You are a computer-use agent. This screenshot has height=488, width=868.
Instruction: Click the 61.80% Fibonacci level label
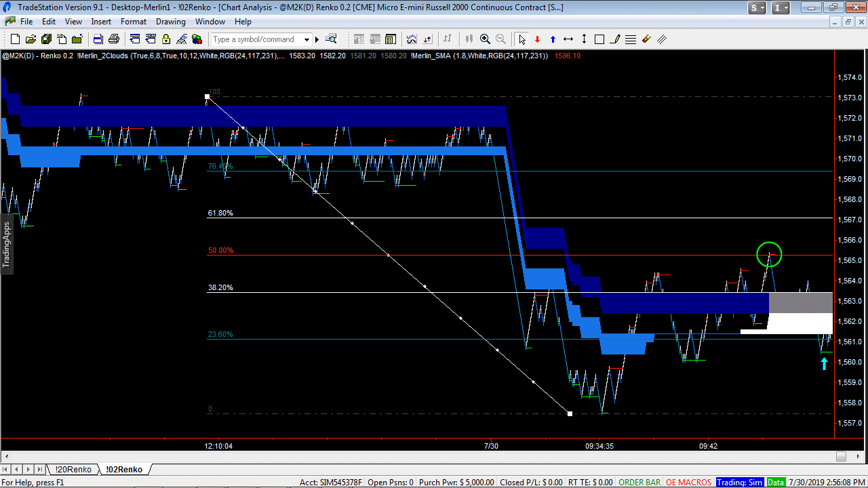220,213
